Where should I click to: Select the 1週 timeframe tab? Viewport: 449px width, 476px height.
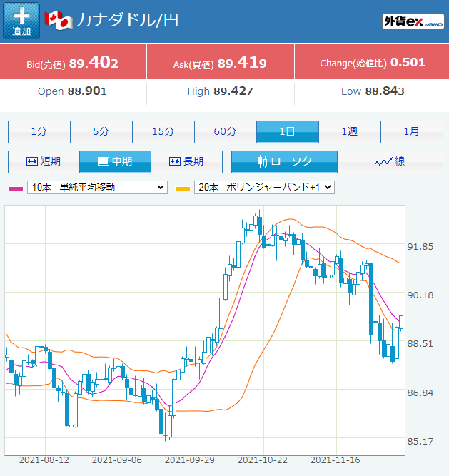pyautogui.click(x=350, y=132)
